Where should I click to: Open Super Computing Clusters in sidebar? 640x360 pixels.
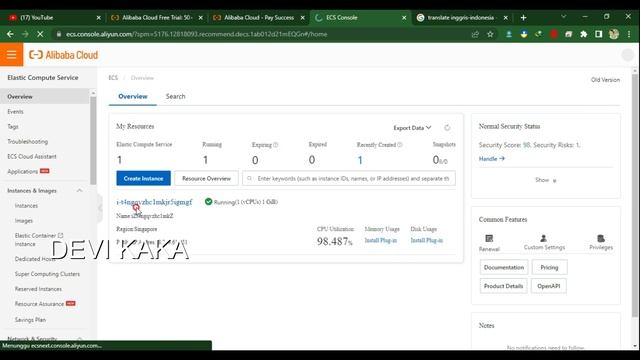point(47,274)
